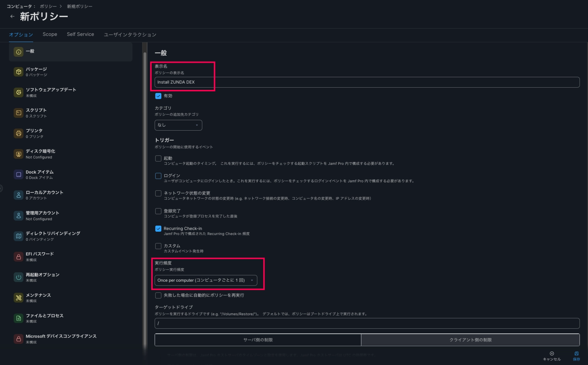Select the Local Accounts (ローカルアカウント) icon

tap(18, 195)
